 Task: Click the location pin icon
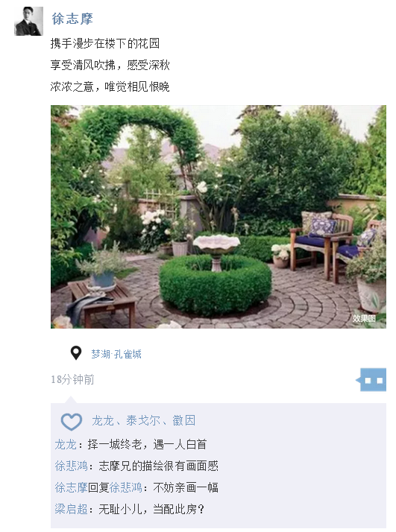tap(76, 353)
